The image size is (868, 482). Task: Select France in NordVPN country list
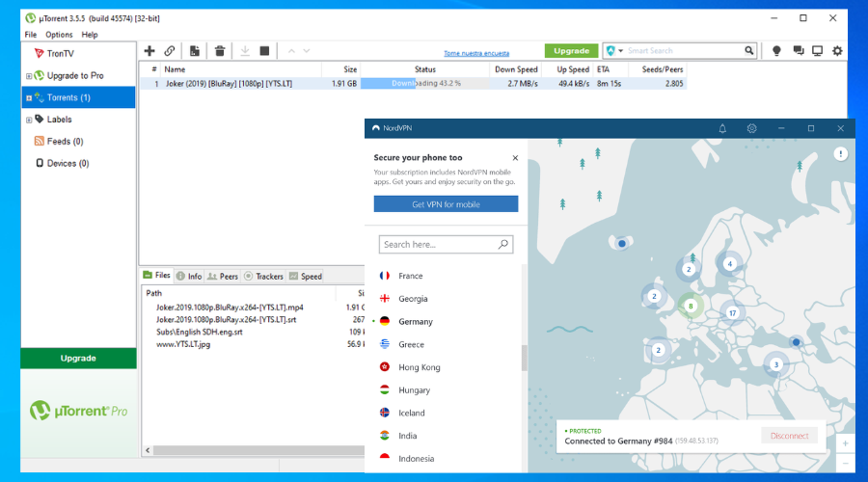coord(410,276)
